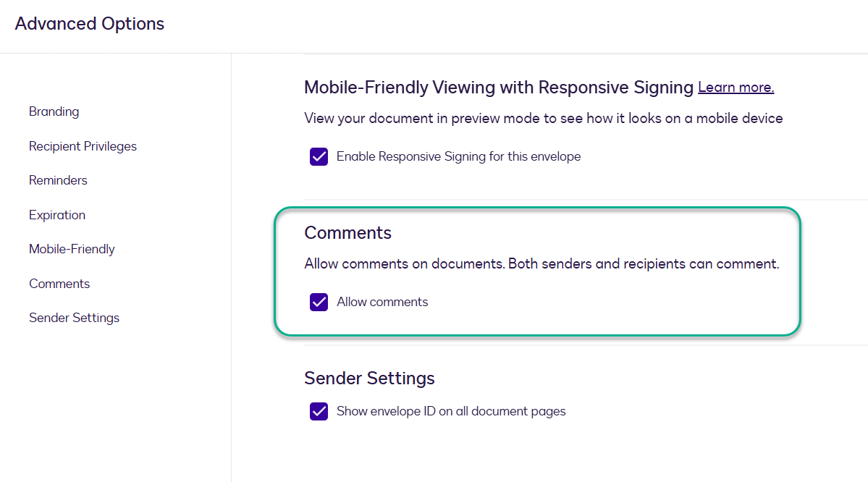Image resolution: width=868 pixels, height=482 pixels.
Task: Click 'Show envelope ID on all document pages' label
Action: click(x=451, y=411)
